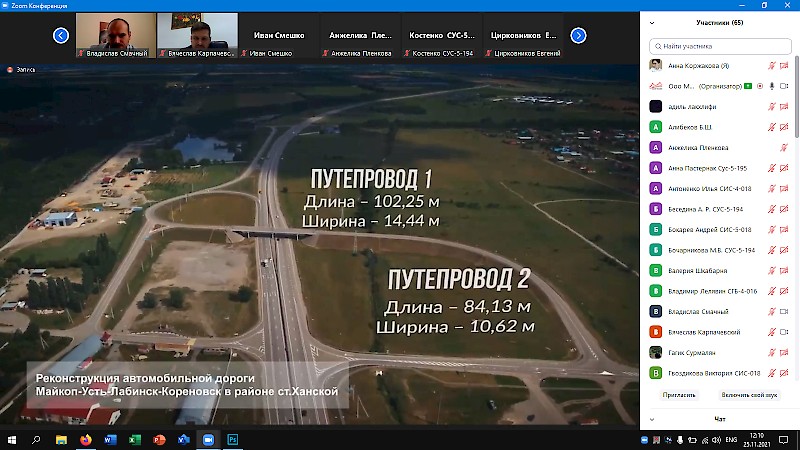
Task: Open Firefox from the taskbar
Action: click(x=84, y=439)
